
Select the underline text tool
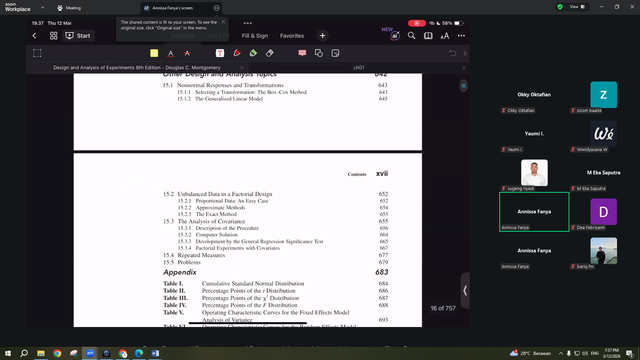(x=171, y=53)
